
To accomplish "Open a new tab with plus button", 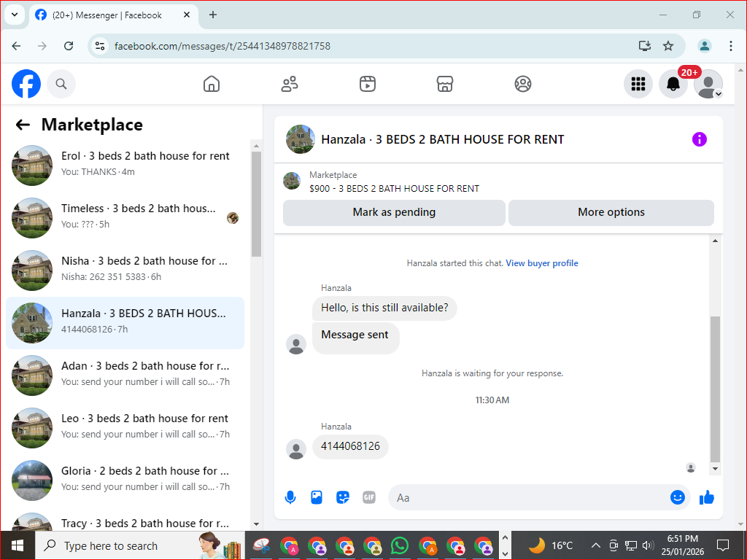I will pyautogui.click(x=213, y=15).
